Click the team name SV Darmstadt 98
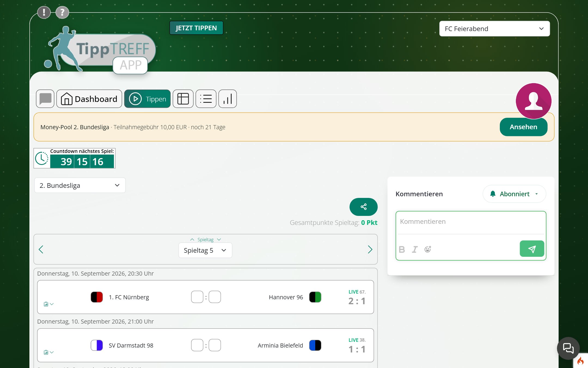The image size is (588, 368). pyautogui.click(x=131, y=345)
